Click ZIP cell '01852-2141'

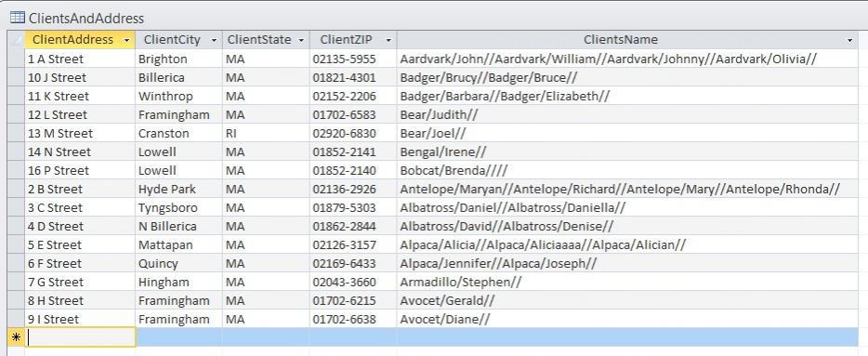tap(353, 152)
